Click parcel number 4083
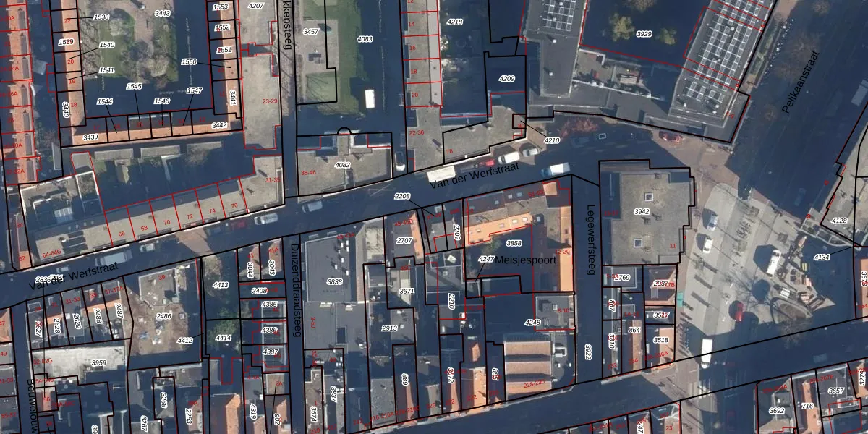The width and height of the screenshot is (868, 434). (365, 39)
